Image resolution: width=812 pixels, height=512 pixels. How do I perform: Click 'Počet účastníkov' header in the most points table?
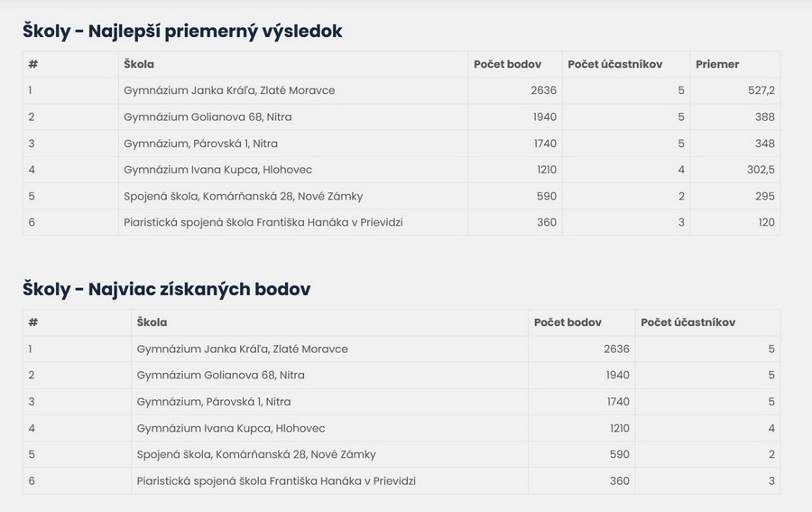(x=687, y=322)
